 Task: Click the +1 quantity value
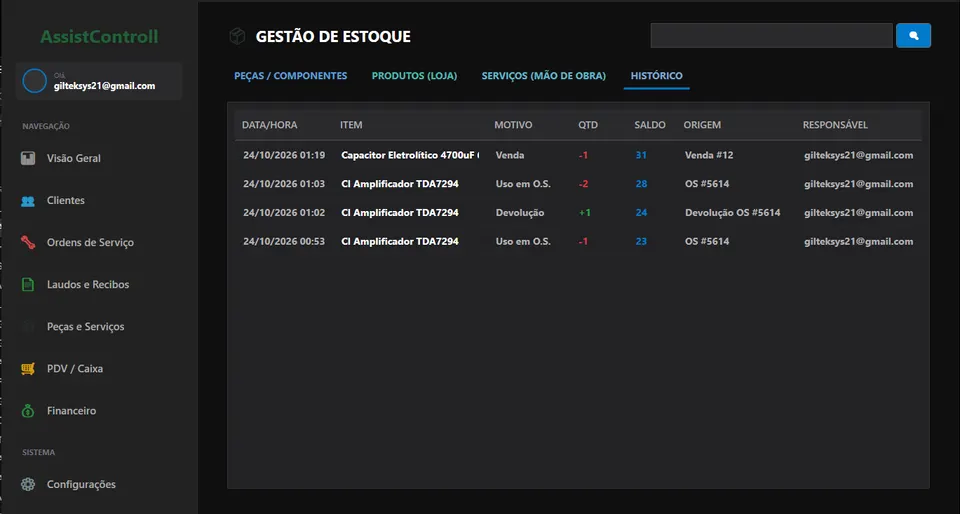(585, 213)
